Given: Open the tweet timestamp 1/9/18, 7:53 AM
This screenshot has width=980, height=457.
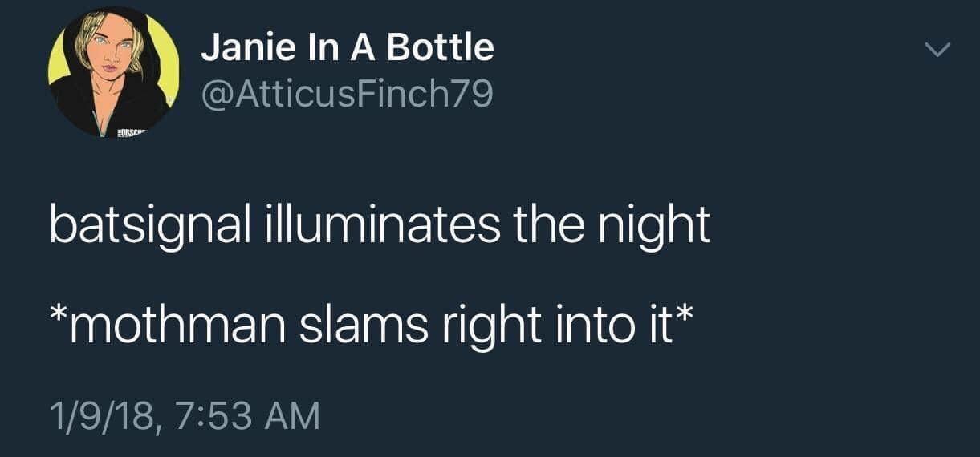Looking at the screenshot, I should coord(184,416).
